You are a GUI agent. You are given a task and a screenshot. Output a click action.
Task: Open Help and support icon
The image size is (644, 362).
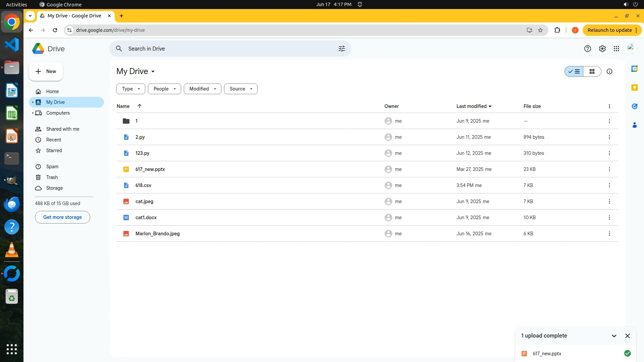click(587, 49)
